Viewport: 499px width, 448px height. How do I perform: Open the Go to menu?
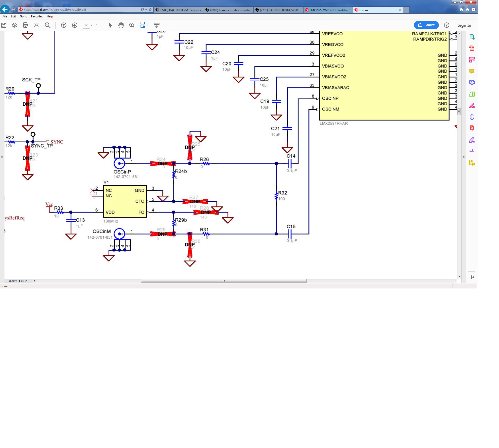[x=23, y=16]
